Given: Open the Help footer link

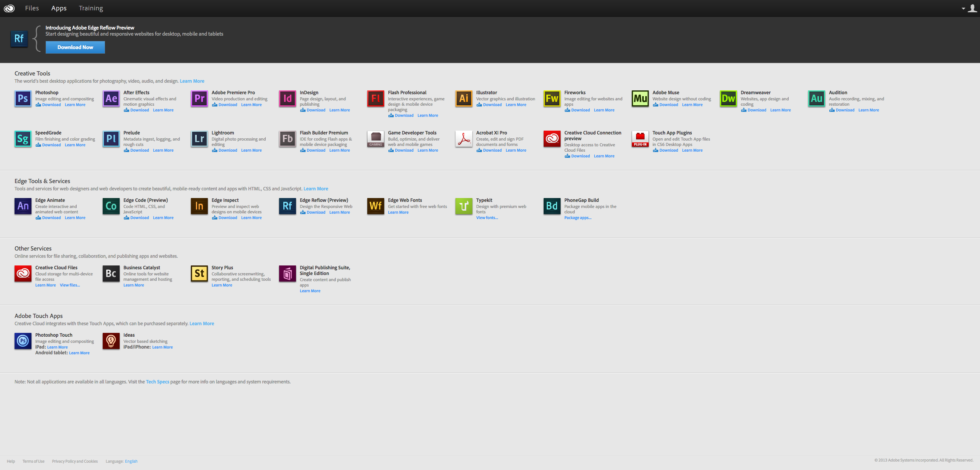Looking at the screenshot, I should (x=11, y=462).
